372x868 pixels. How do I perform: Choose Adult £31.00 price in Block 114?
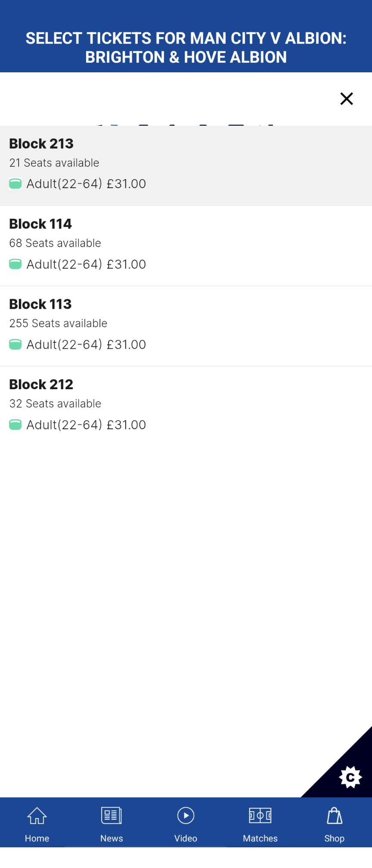(86, 264)
